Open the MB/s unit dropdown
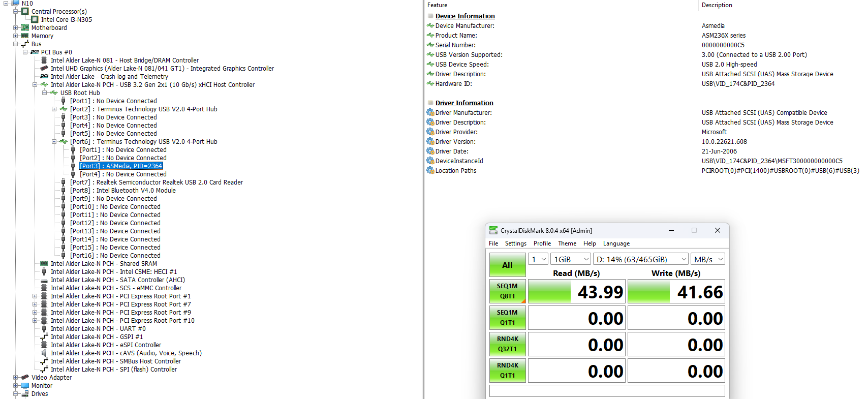Screen dimensions: 868x399 coord(708,259)
